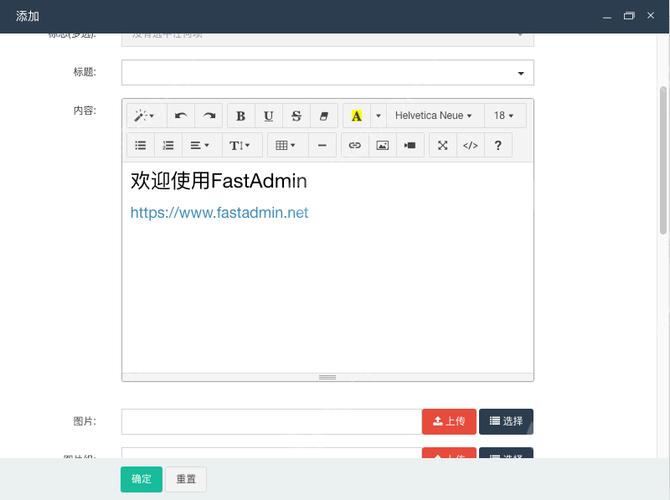Submit the form with 确定

point(141,479)
